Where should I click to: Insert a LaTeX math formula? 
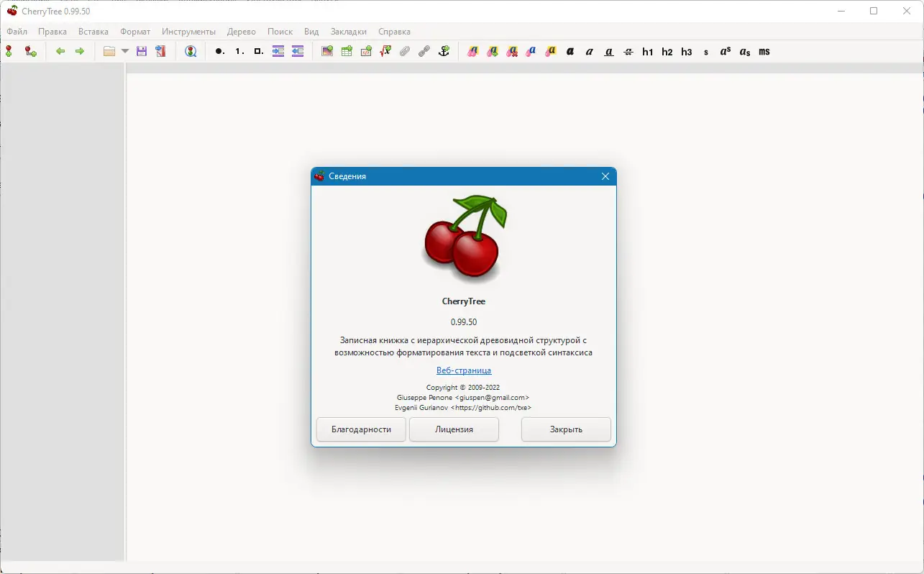[385, 51]
